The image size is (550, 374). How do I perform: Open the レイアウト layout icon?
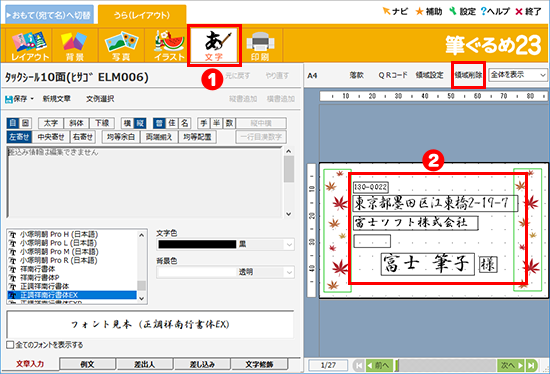point(29,46)
